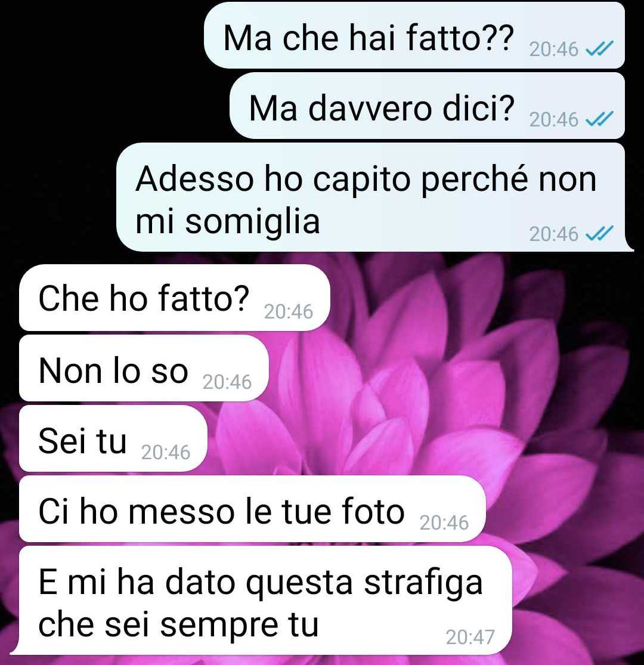Click the blue double check on 'Ma davvero dici?'

pos(599,119)
